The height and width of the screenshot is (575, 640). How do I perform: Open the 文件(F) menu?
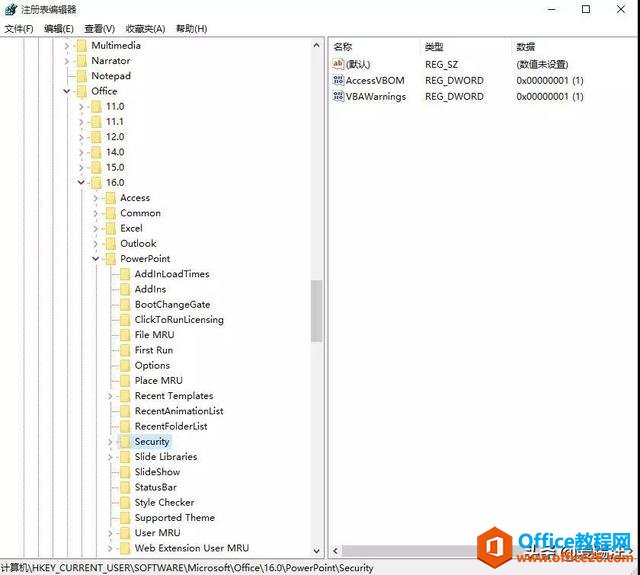pos(19,29)
